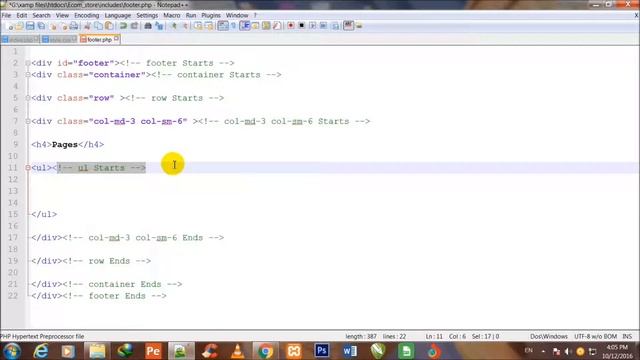Click the Paste toolbar icon
Image resolution: width=640 pixels, height=360 pixels.
click(x=109, y=26)
